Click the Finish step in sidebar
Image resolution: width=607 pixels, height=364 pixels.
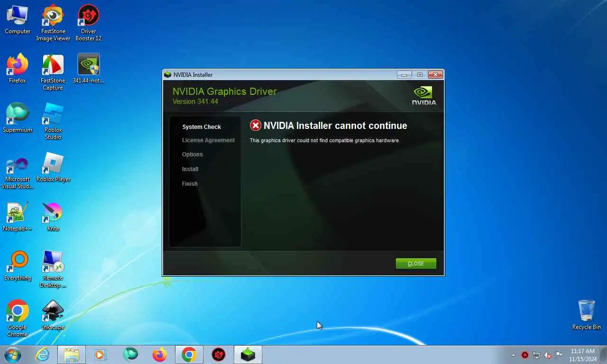[x=190, y=184]
